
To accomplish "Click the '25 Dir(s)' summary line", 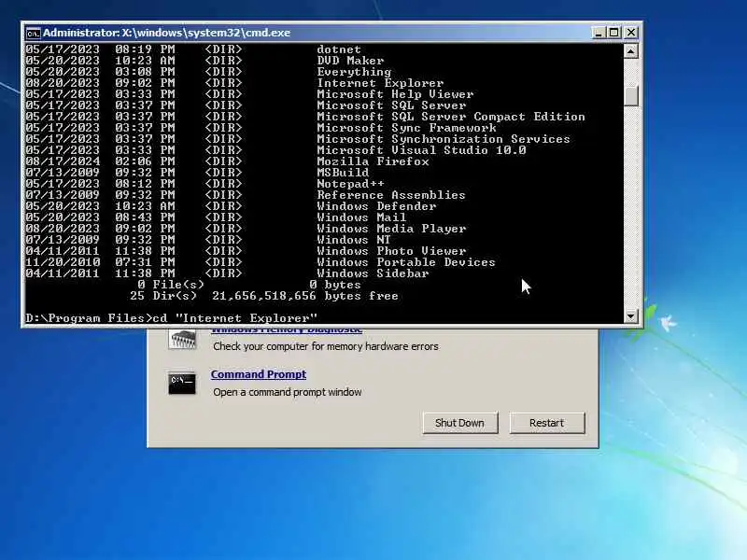I will [x=264, y=296].
